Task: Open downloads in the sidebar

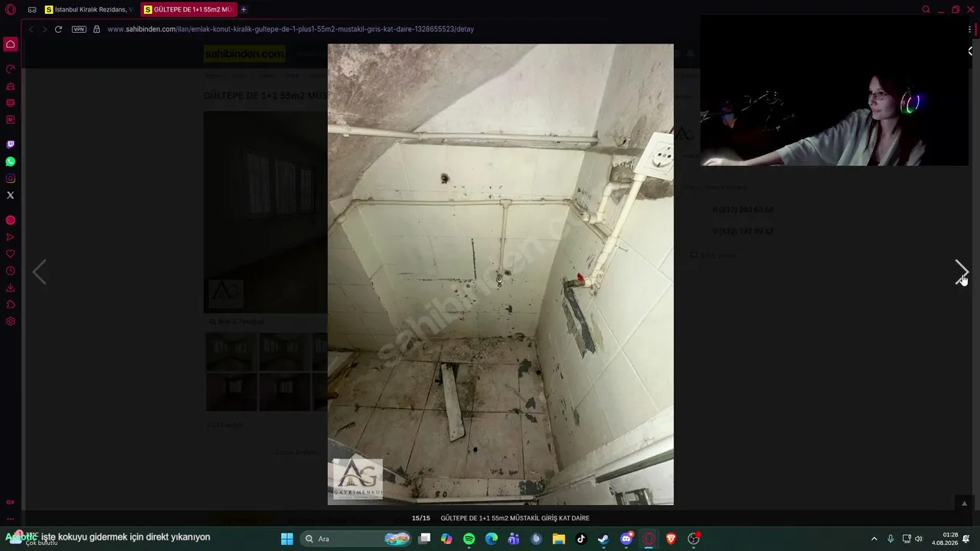Action: pyautogui.click(x=11, y=288)
